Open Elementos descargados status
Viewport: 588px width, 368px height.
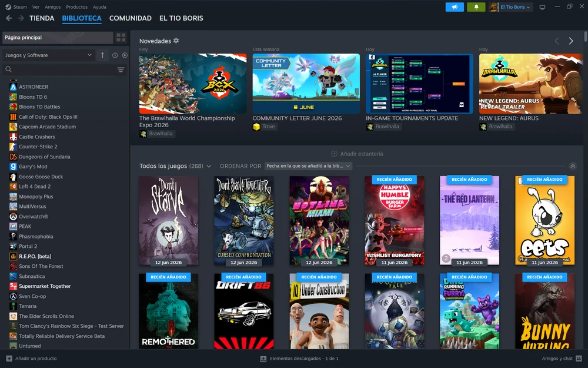304,359
